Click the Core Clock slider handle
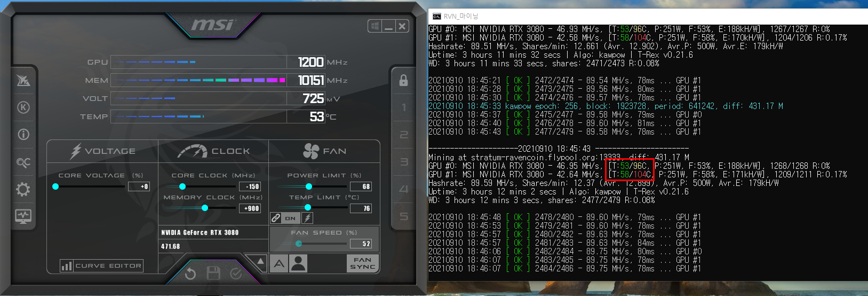 point(182,186)
